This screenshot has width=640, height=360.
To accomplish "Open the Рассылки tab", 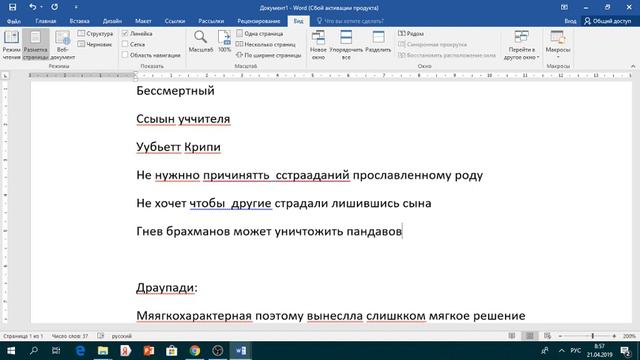I will coord(211,21).
